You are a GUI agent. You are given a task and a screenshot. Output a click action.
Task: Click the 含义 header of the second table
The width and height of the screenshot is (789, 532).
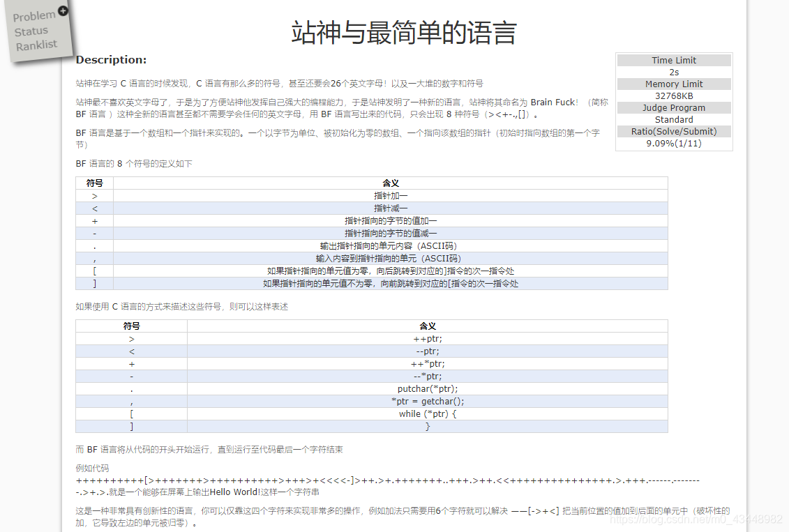tap(427, 326)
